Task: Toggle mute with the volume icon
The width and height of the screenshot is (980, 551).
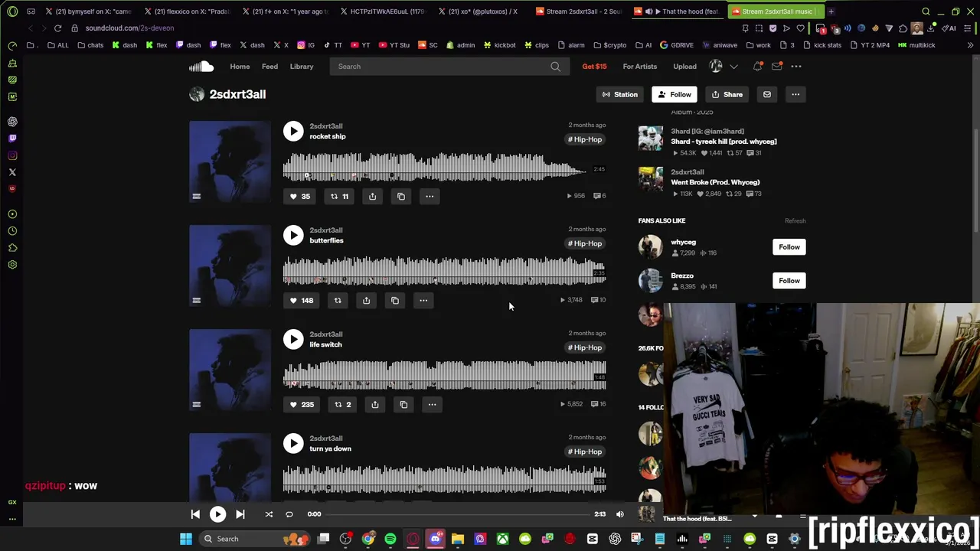Action: coord(620,514)
